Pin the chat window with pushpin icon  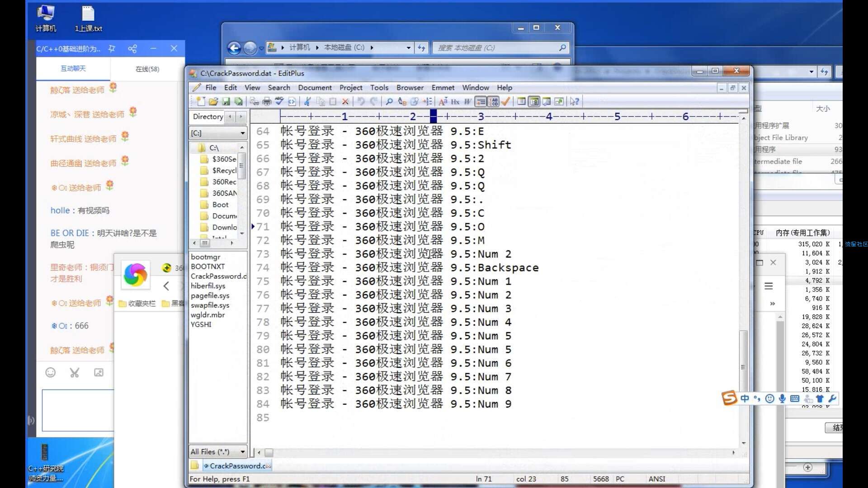tap(112, 48)
